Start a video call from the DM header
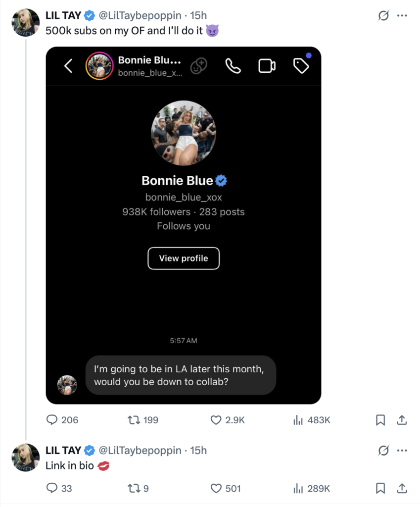 (x=267, y=66)
